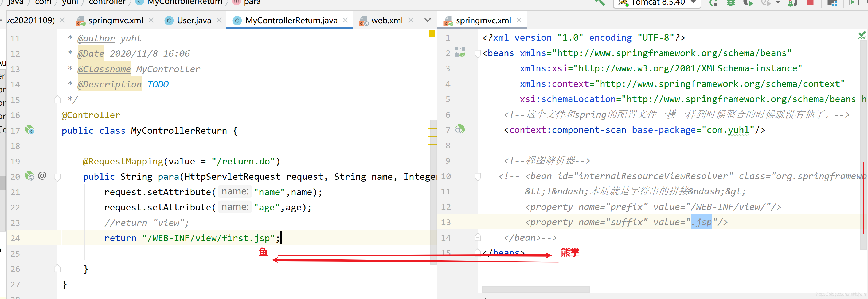The height and width of the screenshot is (299, 868).
Task: Collapse the commented bean fold on XML line 10
Action: point(478,176)
